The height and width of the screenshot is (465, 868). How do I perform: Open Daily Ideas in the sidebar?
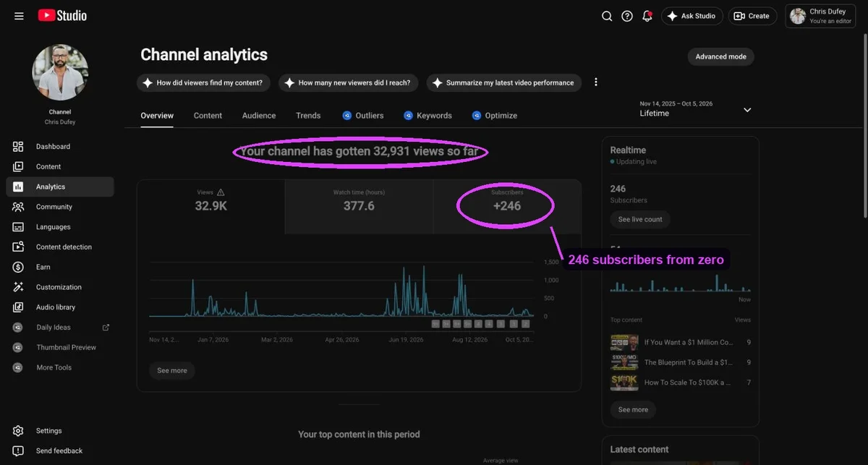click(x=60, y=328)
